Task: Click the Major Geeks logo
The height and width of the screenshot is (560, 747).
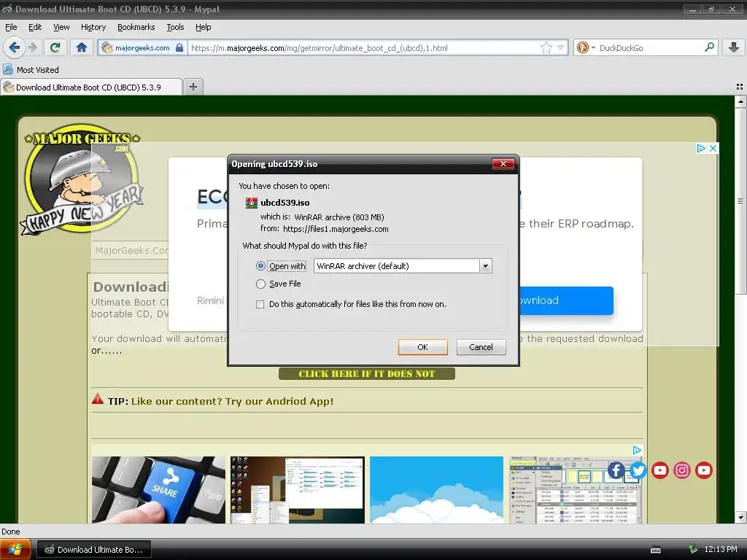Action: point(82,179)
